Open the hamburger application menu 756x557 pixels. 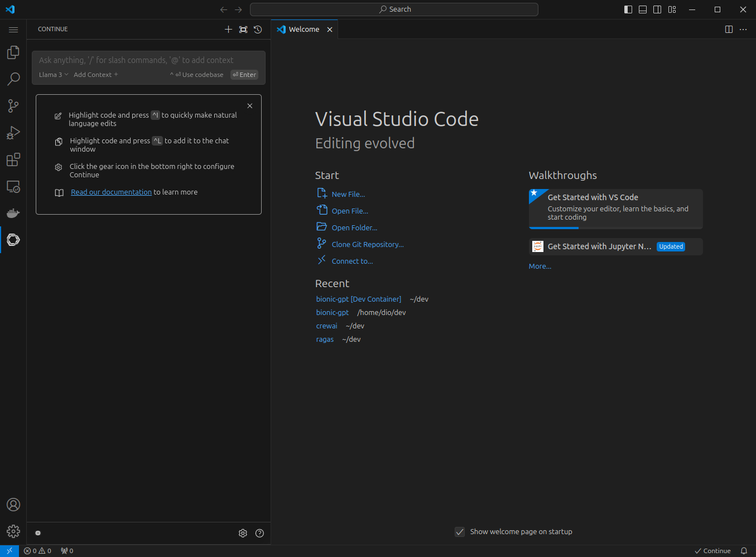(13, 30)
